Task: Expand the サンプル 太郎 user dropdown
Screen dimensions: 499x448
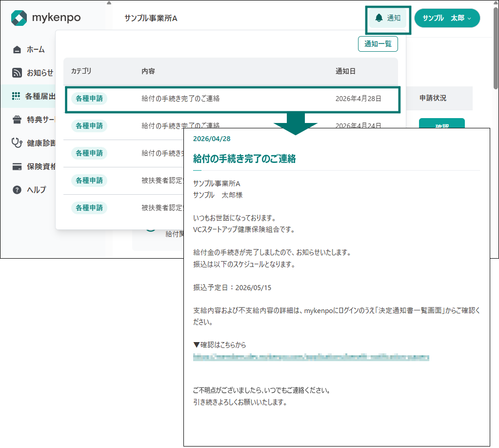Action: (447, 18)
